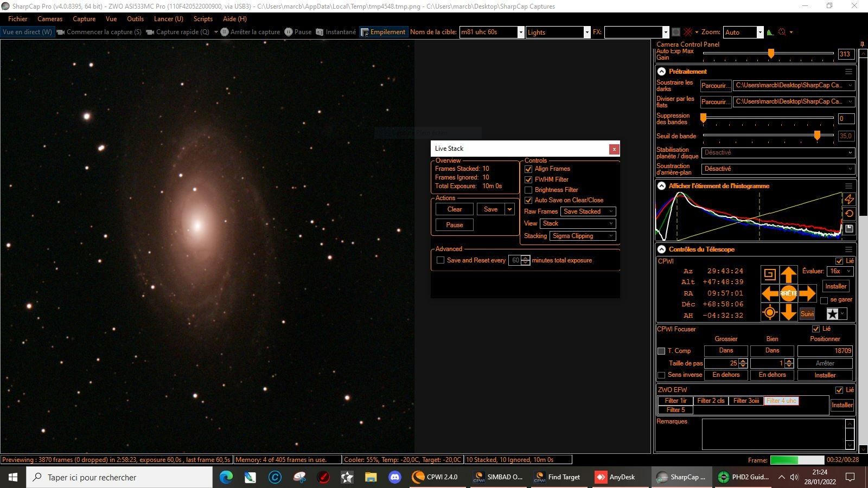Enable the T. Comp checkbox
Viewport: 868px width, 488px height.
click(x=661, y=351)
